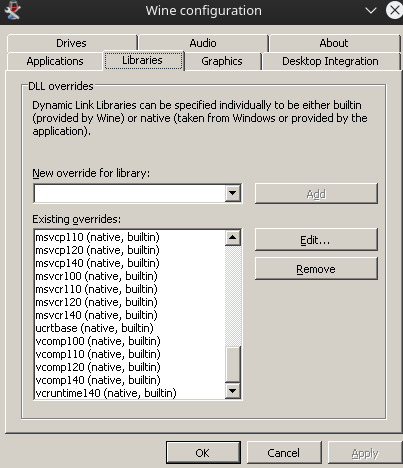Click the new override library text field

(130, 193)
